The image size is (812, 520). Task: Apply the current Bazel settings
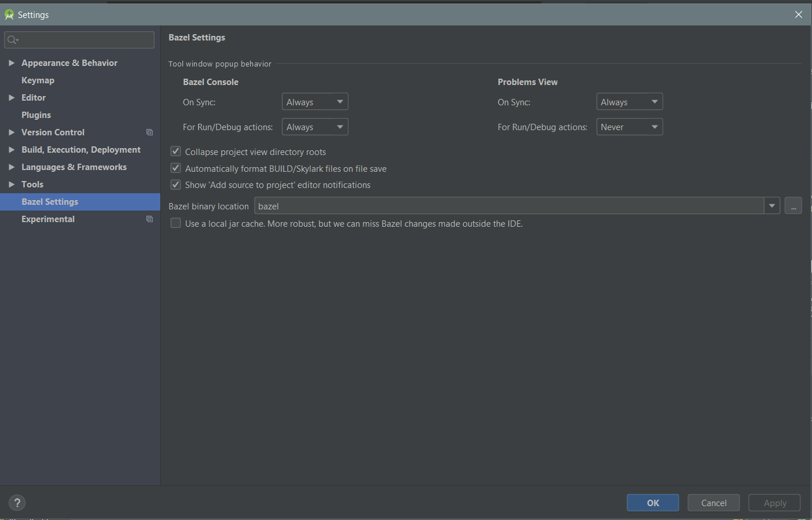[774, 502]
